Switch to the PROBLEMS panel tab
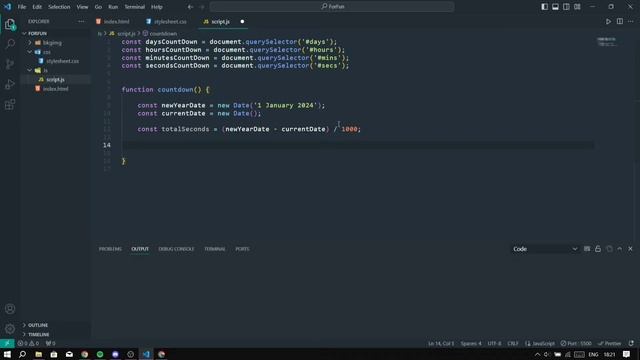Screen dimensions: 640x360 (x=110, y=249)
